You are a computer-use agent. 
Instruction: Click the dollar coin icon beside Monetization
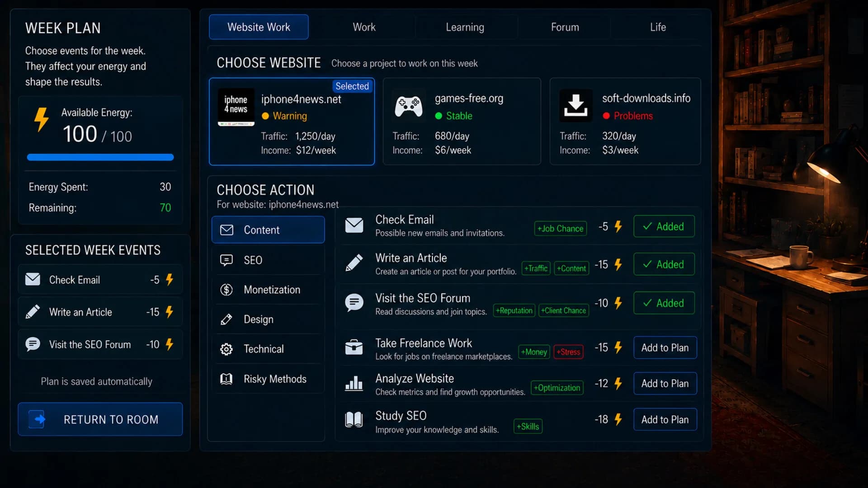(226, 290)
